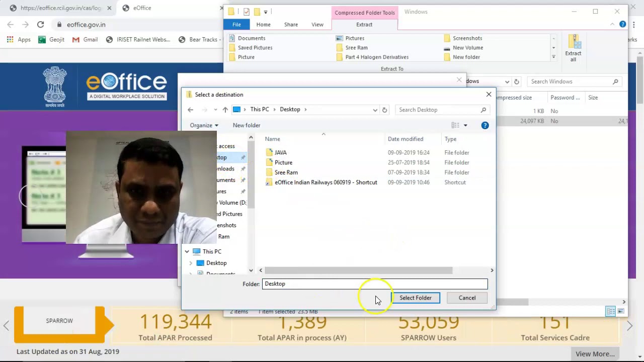Sort files by Date modified column
Viewport: 644px width, 362px height.
[x=406, y=139]
